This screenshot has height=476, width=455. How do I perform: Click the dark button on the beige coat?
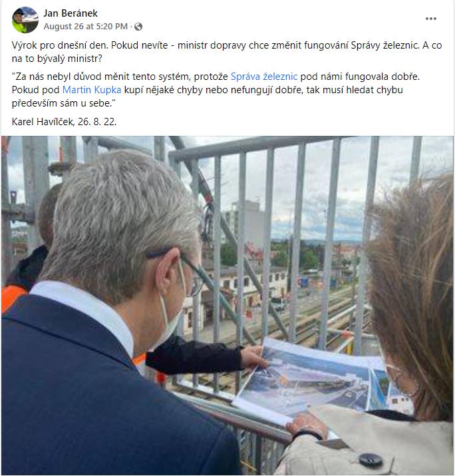tap(371, 461)
